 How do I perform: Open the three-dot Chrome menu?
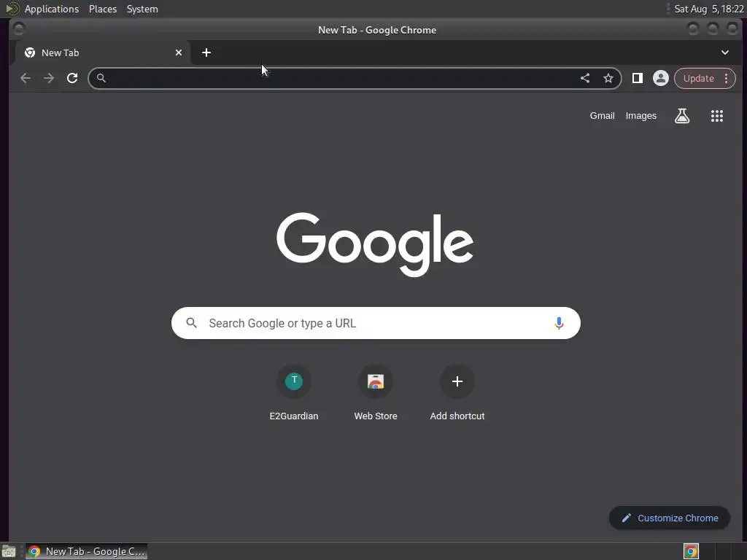(726, 78)
